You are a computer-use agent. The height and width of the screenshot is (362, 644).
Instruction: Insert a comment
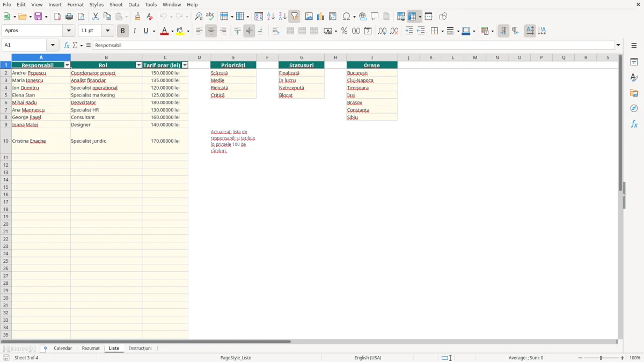(375, 17)
